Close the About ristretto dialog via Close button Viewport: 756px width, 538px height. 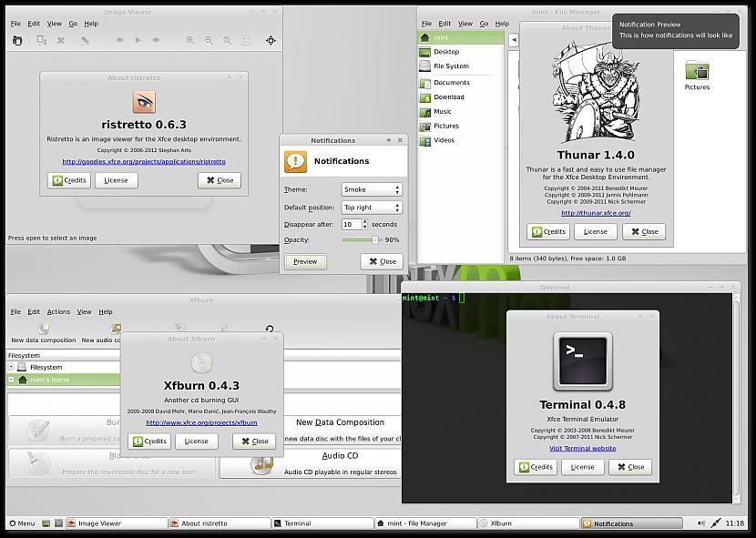(220, 180)
